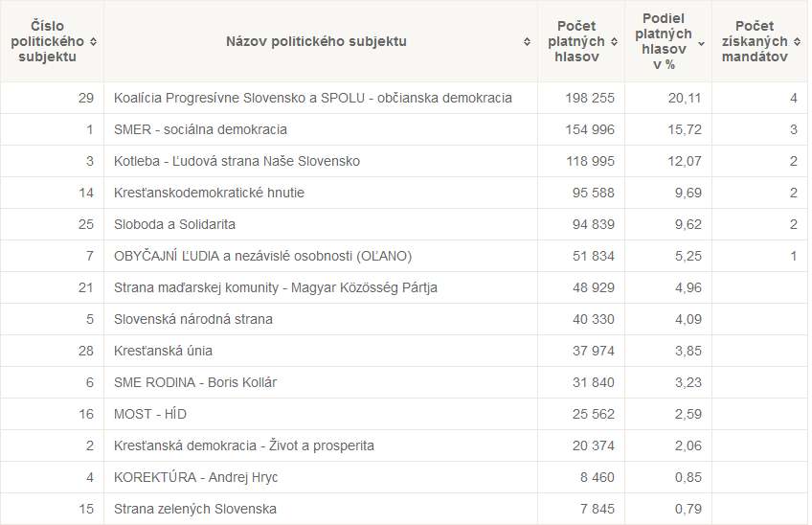Toggle sort icon for Počet platných hlasov
This screenshot has width=812, height=525.
(613, 41)
